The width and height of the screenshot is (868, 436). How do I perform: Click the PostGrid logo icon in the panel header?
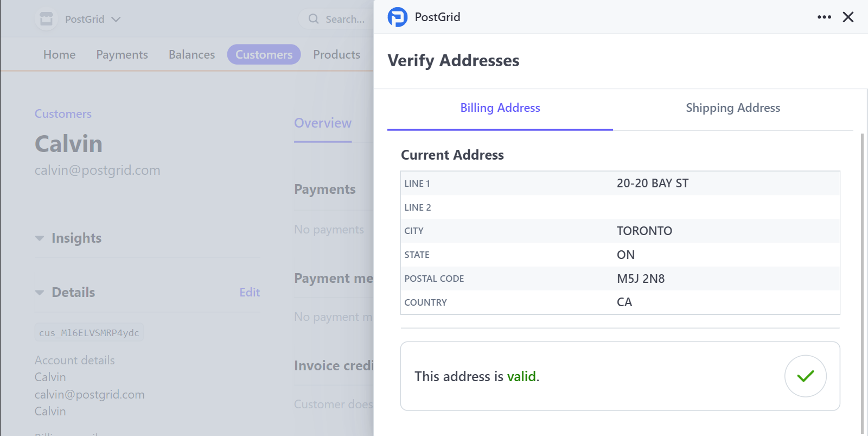pyautogui.click(x=397, y=17)
